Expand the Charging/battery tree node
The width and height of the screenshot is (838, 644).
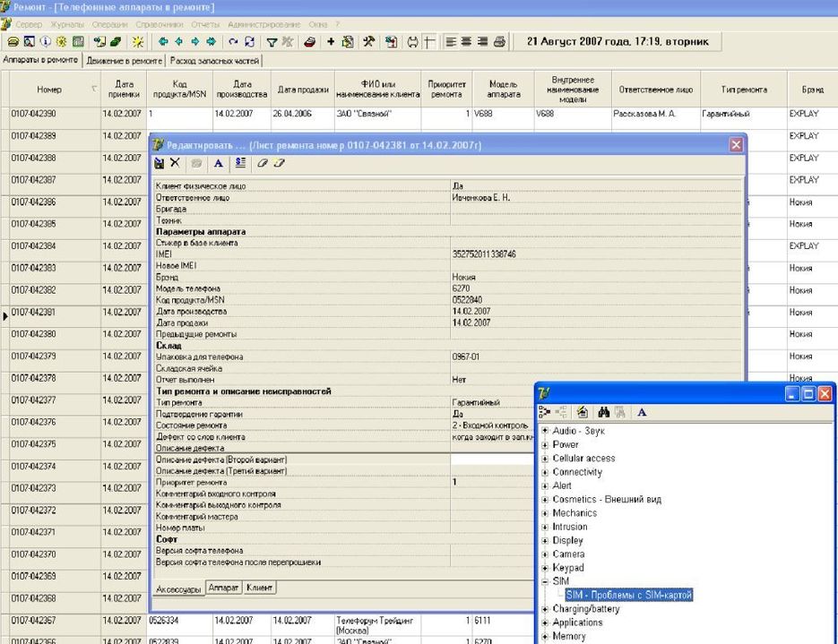[545, 609]
